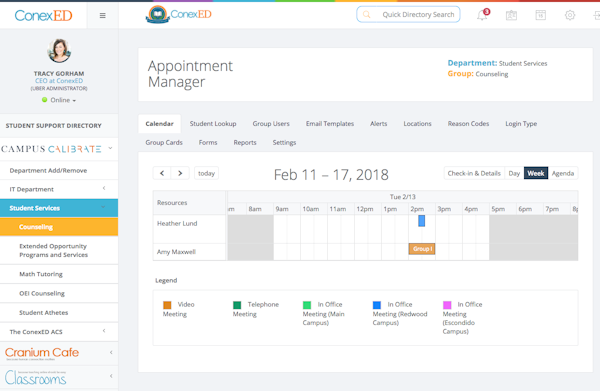
Task: Focus the Quick Directory Search field
Action: pyautogui.click(x=408, y=15)
